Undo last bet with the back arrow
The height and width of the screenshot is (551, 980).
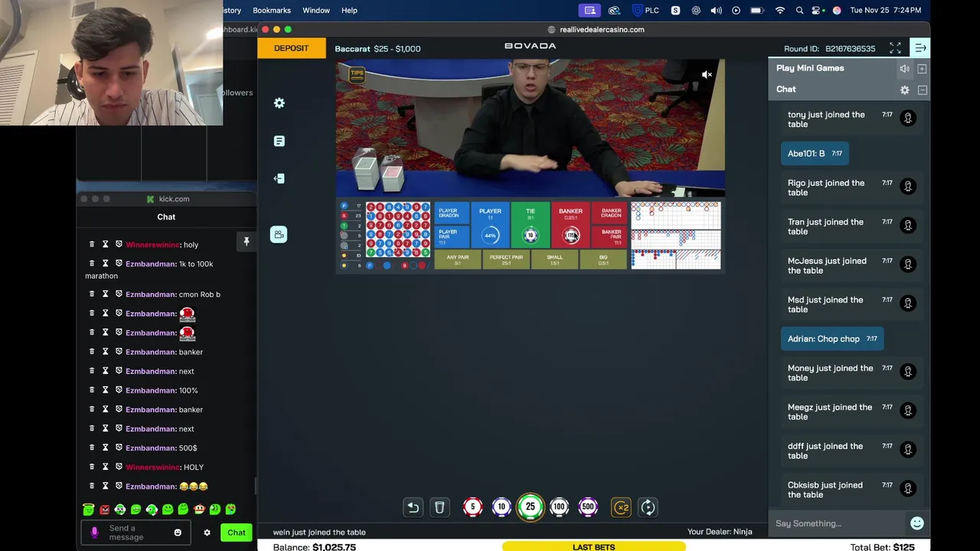coord(413,507)
